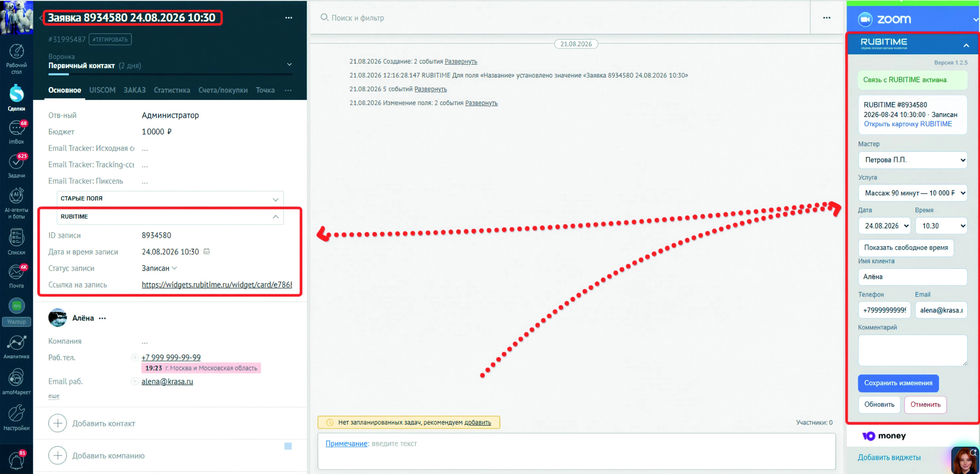Click the add icon beside Email раб.

click(x=135, y=381)
